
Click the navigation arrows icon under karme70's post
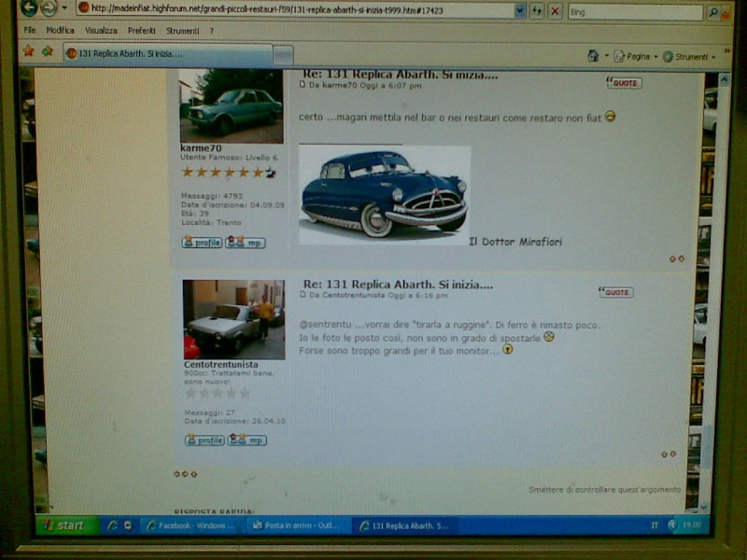click(x=676, y=259)
